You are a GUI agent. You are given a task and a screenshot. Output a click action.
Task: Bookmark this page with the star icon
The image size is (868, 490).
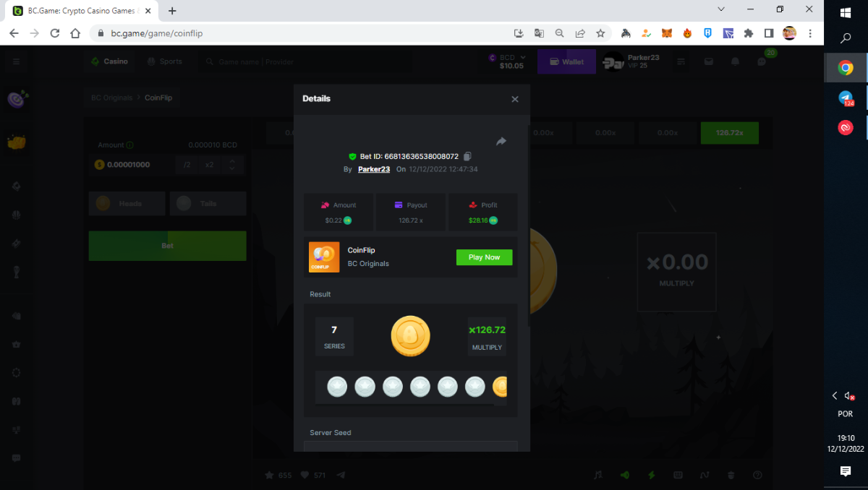(600, 33)
